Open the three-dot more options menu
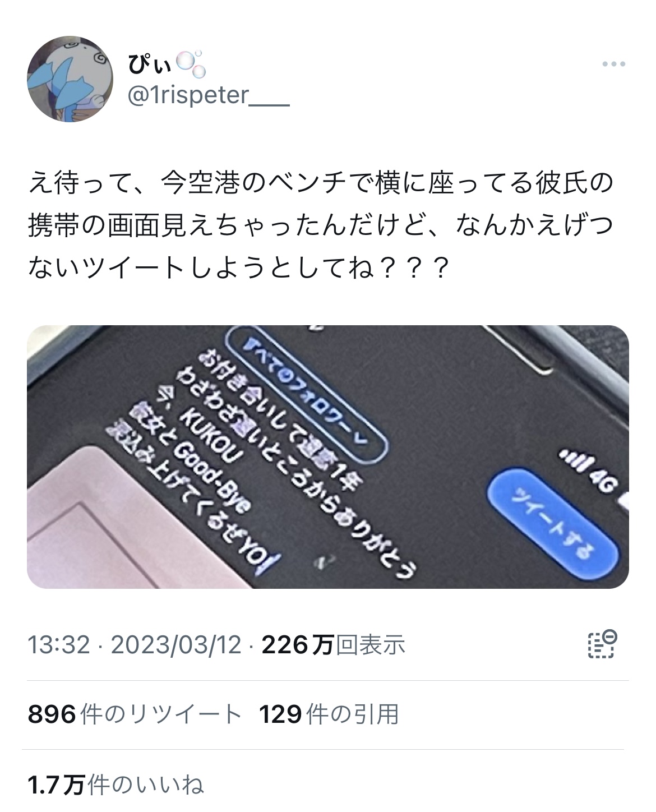This screenshot has width=656, height=812. click(614, 64)
